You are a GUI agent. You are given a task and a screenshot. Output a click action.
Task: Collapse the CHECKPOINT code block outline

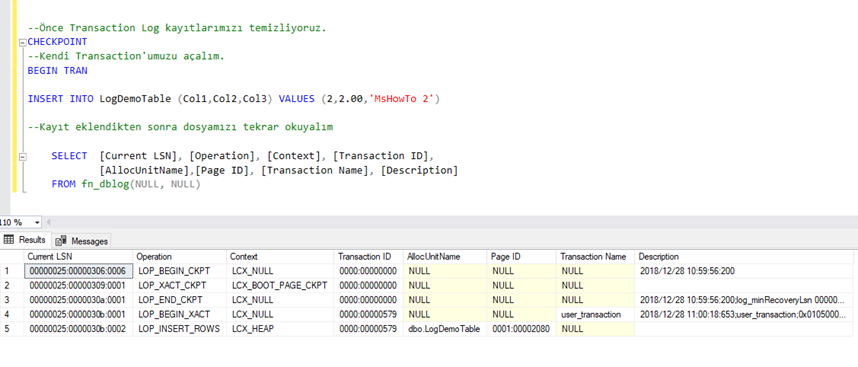(22, 42)
